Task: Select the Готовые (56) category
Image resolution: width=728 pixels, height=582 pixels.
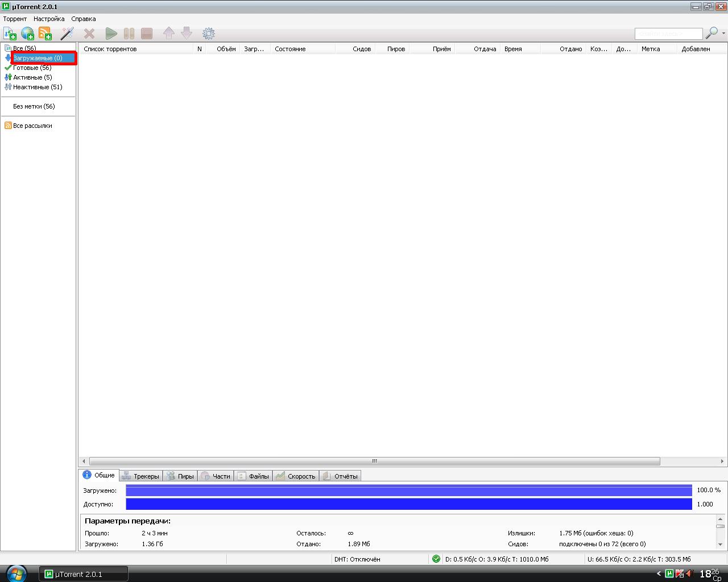Action: (x=32, y=68)
